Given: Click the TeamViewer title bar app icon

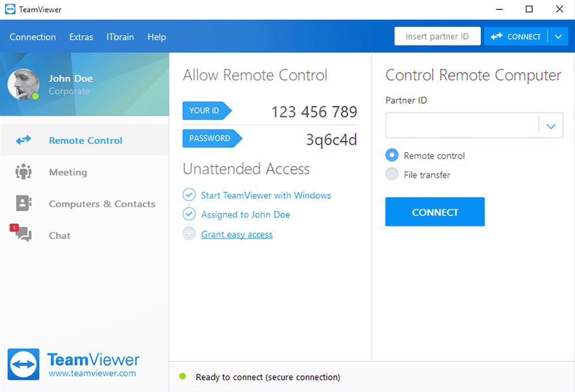Looking at the screenshot, I should point(10,10).
